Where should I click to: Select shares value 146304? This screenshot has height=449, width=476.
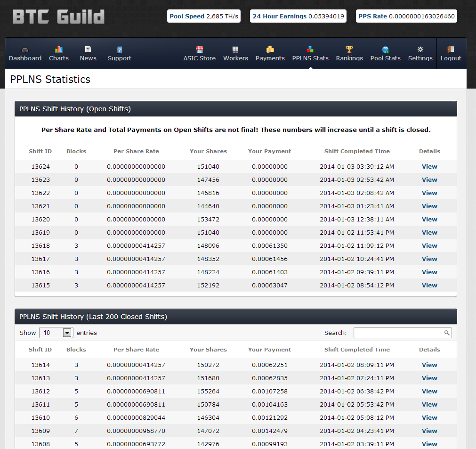click(208, 418)
